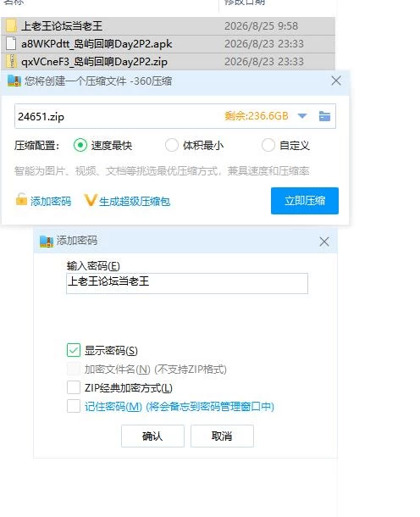The width and height of the screenshot is (420, 517).
Task: Click the lock icon next to 添加密码
Action: (x=21, y=199)
